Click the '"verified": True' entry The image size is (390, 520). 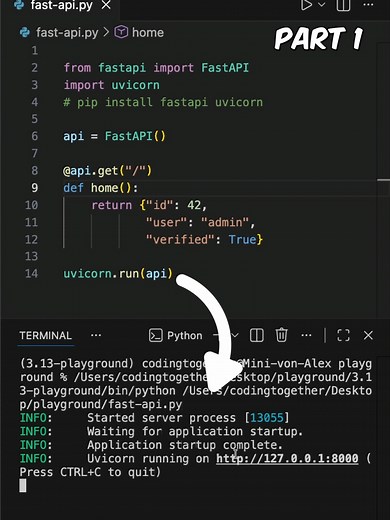click(204, 239)
